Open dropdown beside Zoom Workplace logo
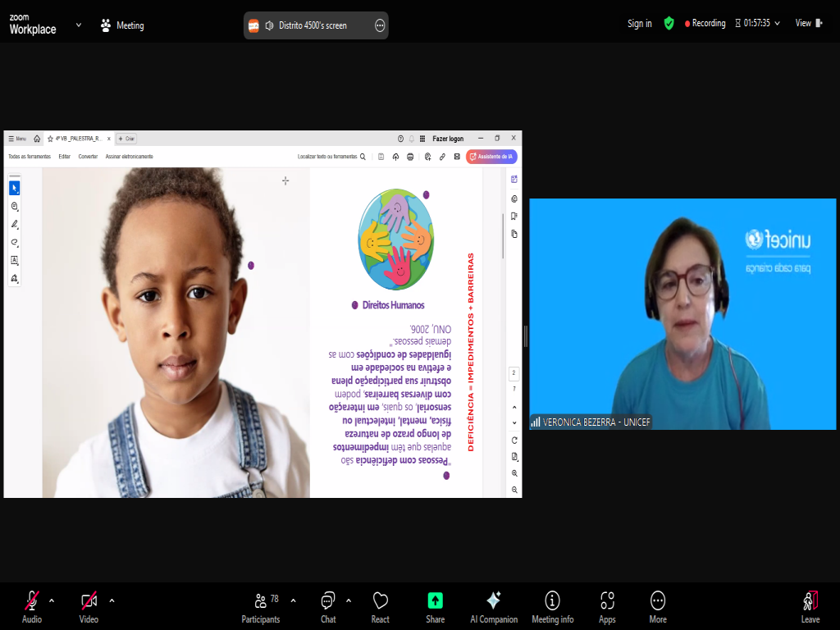The width and height of the screenshot is (840, 630). click(x=79, y=25)
